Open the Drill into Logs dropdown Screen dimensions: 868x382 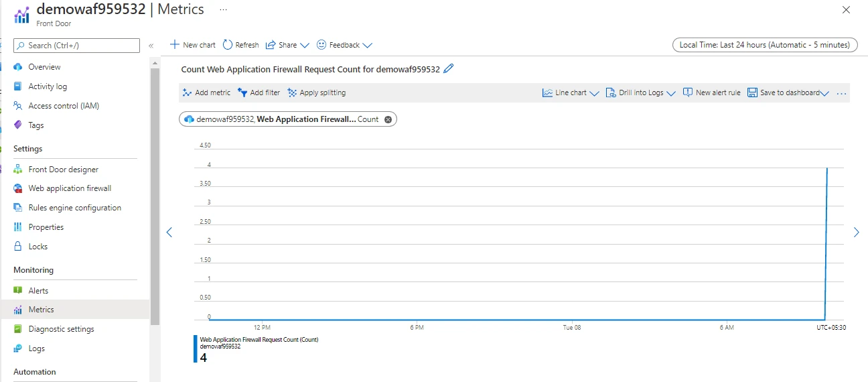(x=640, y=92)
